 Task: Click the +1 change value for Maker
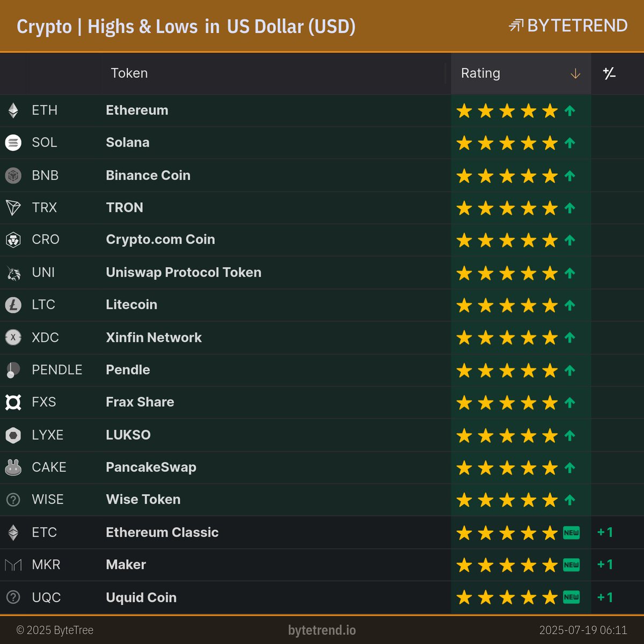(605, 565)
